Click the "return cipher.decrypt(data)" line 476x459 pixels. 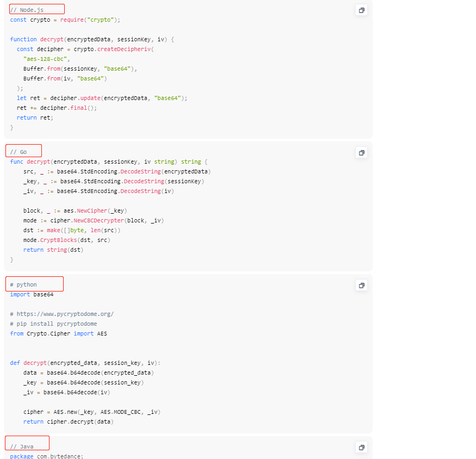coord(68,422)
